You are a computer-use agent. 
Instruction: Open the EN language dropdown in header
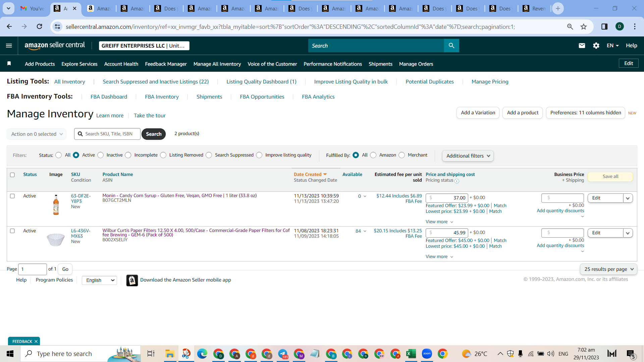(612, 46)
